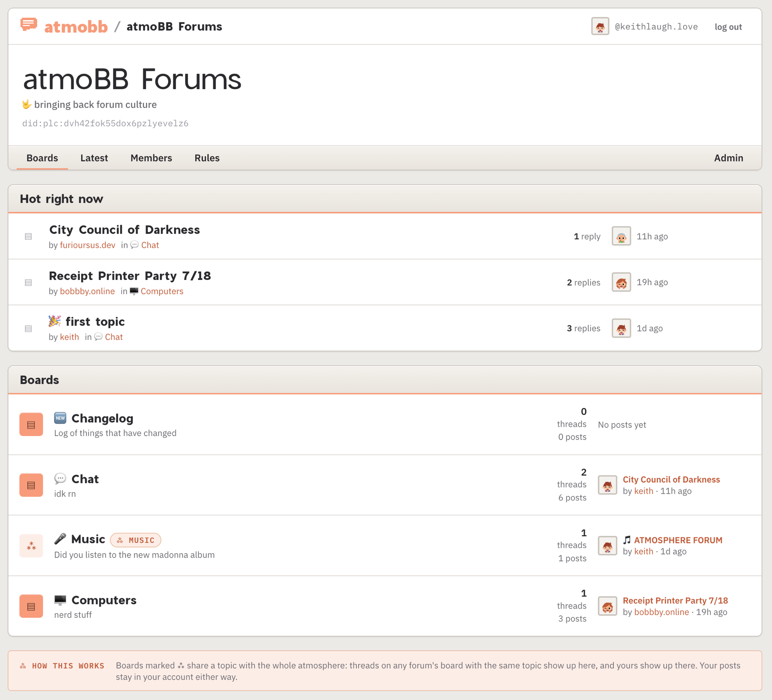Click thread icon beside Receipt Printer Party hot thread
Viewport: 772px width, 700px height.
(x=28, y=282)
